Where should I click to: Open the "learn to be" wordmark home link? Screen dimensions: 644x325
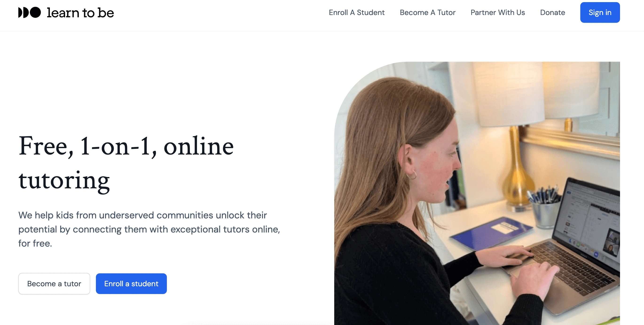pyautogui.click(x=80, y=12)
